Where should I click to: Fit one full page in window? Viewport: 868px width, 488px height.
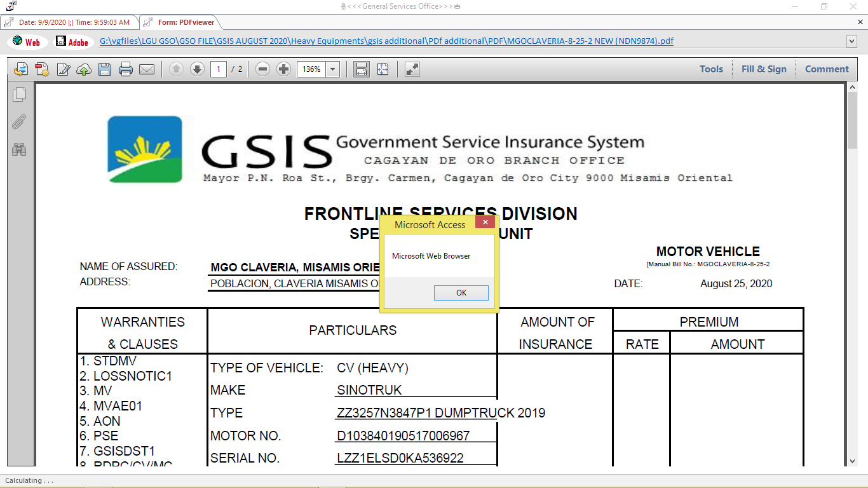(383, 69)
